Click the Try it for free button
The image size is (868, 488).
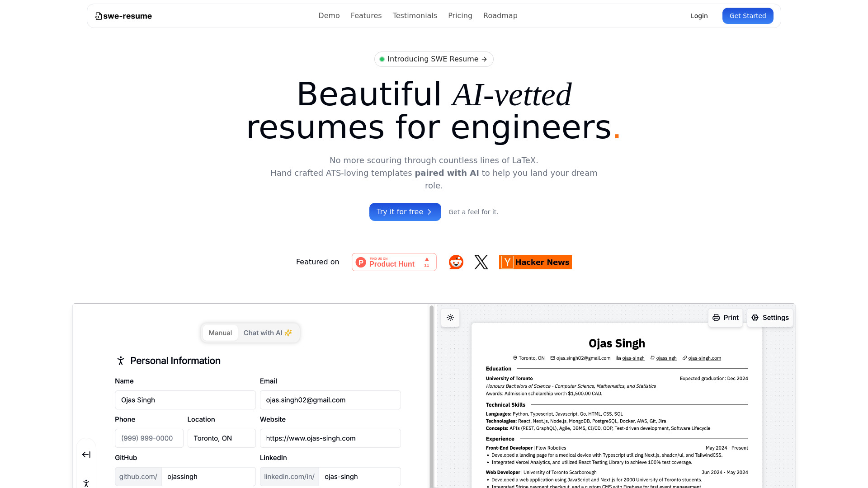point(405,211)
